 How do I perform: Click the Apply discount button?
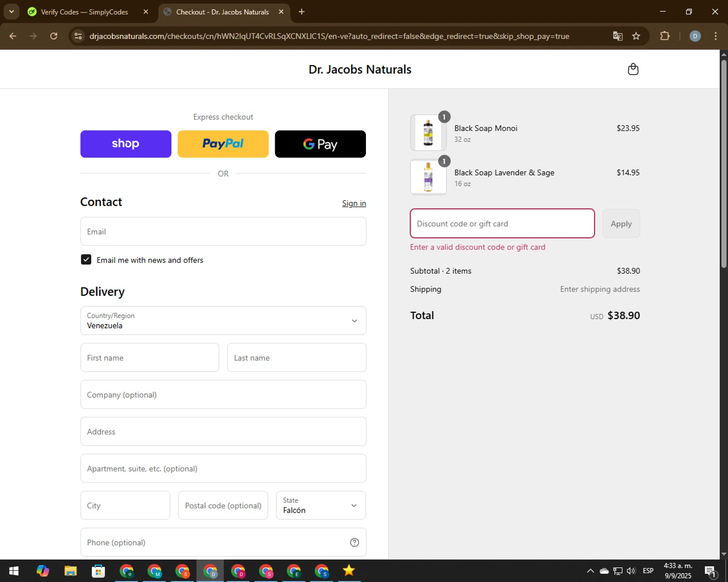point(621,224)
